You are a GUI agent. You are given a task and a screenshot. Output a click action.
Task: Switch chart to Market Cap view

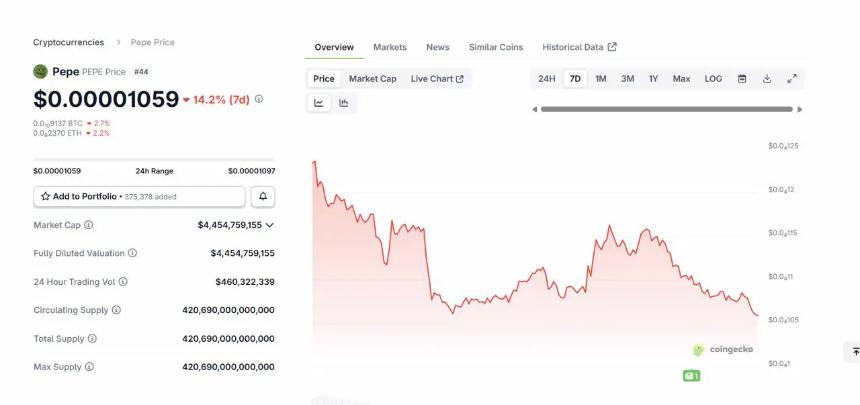coord(372,79)
